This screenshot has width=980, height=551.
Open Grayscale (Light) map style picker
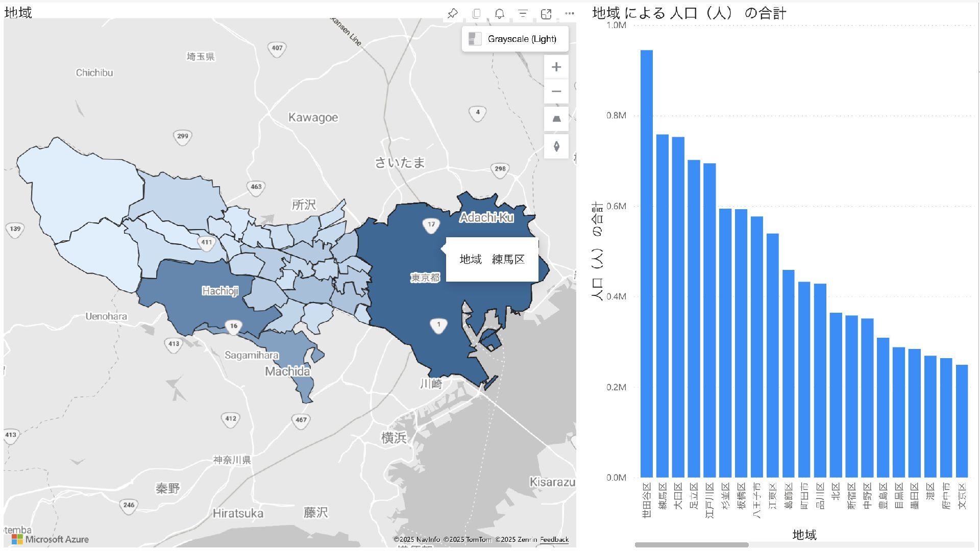pyautogui.click(x=515, y=39)
